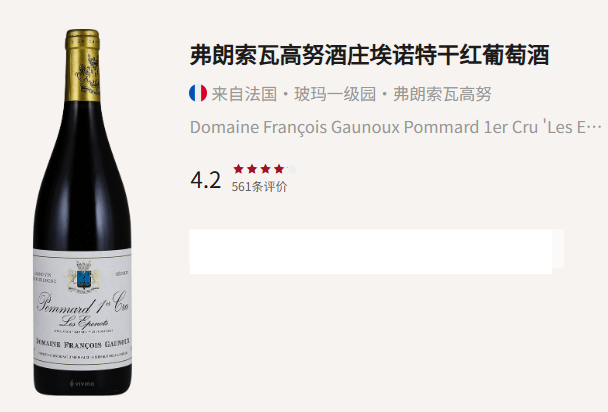Viewport: 608px width, 412px height.
Task: Open the 弗朗索瓦高努 winery link
Action: tap(442, 94)
